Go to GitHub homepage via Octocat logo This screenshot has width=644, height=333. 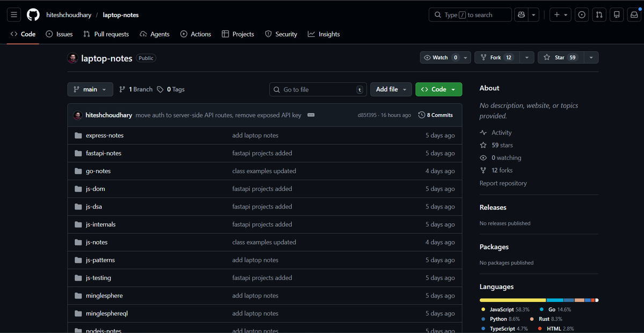[33, 15]
